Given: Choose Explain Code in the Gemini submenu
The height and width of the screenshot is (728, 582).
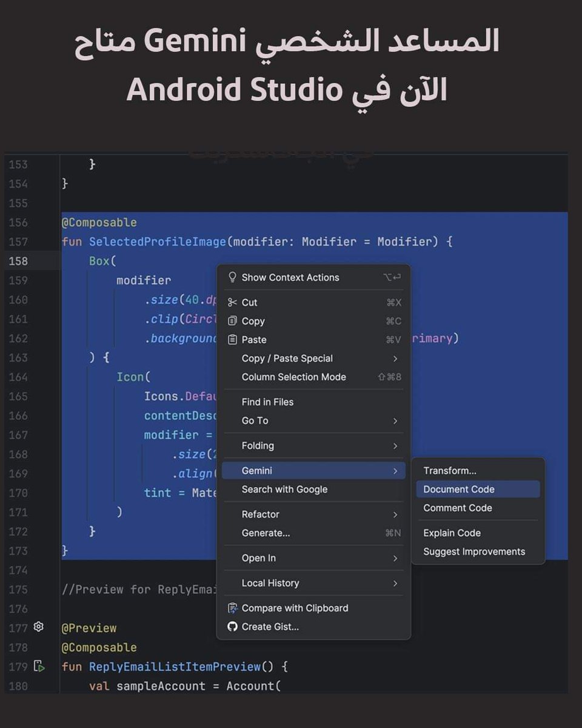Looking at the screenshot, I should coord(478,533).
